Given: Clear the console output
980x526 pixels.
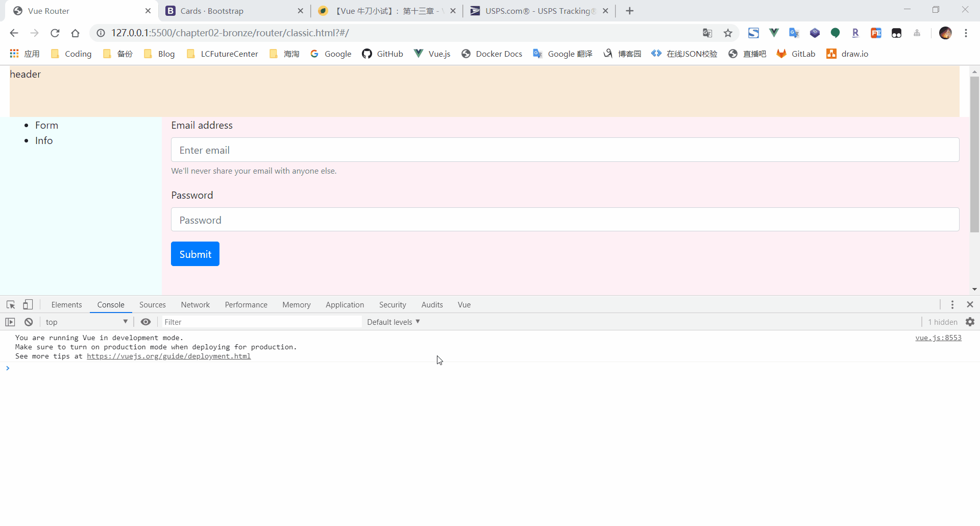Looking at the screenshot, I should [x=29, y=322].
